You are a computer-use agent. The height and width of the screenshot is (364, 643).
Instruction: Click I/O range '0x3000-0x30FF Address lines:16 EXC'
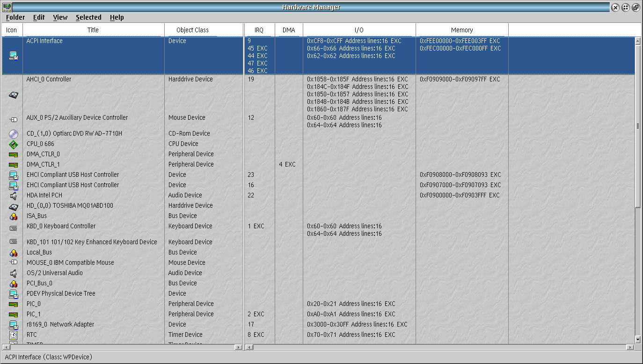tap(357, 325)
